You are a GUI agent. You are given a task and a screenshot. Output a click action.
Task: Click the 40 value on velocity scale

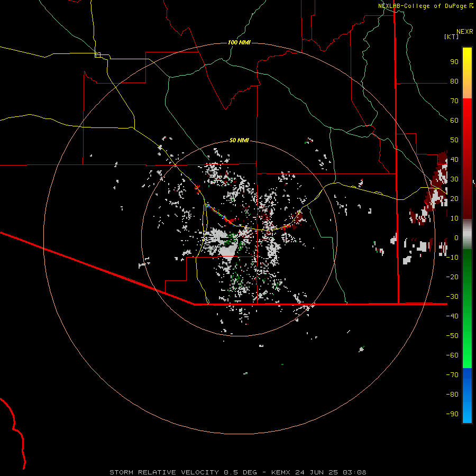pos(454,159)
